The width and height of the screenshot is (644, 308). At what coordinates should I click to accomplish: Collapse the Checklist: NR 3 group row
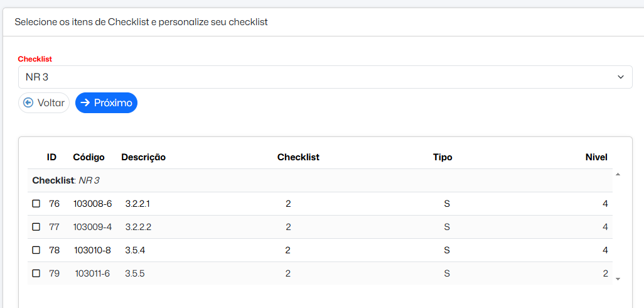[66, 180]
